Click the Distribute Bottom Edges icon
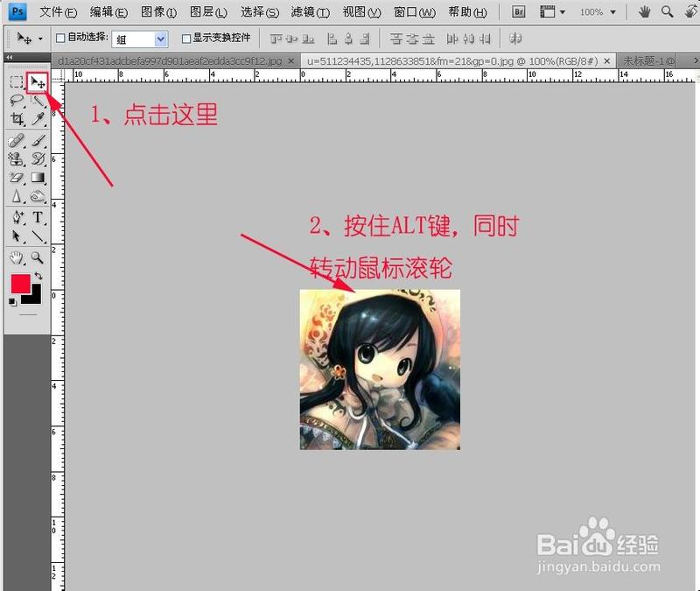This screenshot has width=700, height=591. (429, 39)
